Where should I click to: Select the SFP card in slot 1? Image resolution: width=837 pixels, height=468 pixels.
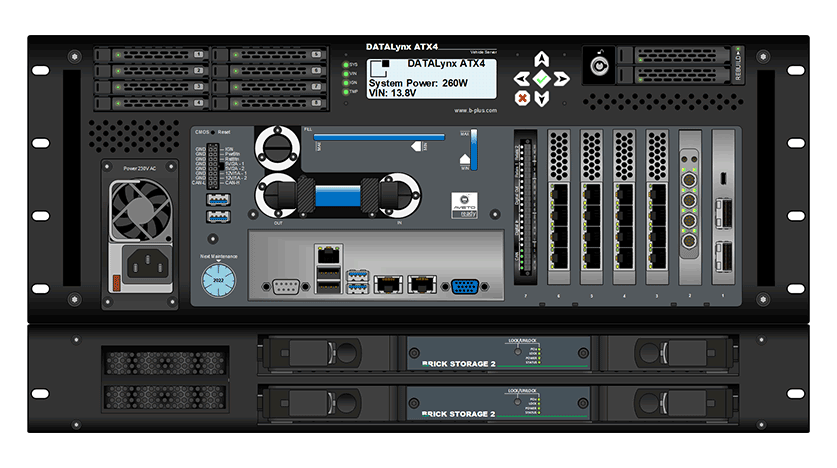pyautogui.click(x=723, y=207)
